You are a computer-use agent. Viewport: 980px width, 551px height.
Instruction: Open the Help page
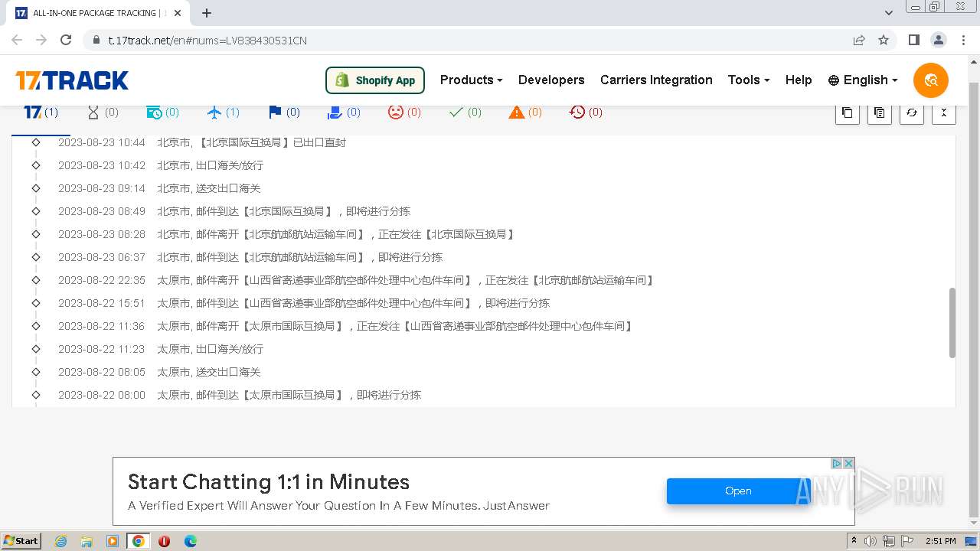799,80
